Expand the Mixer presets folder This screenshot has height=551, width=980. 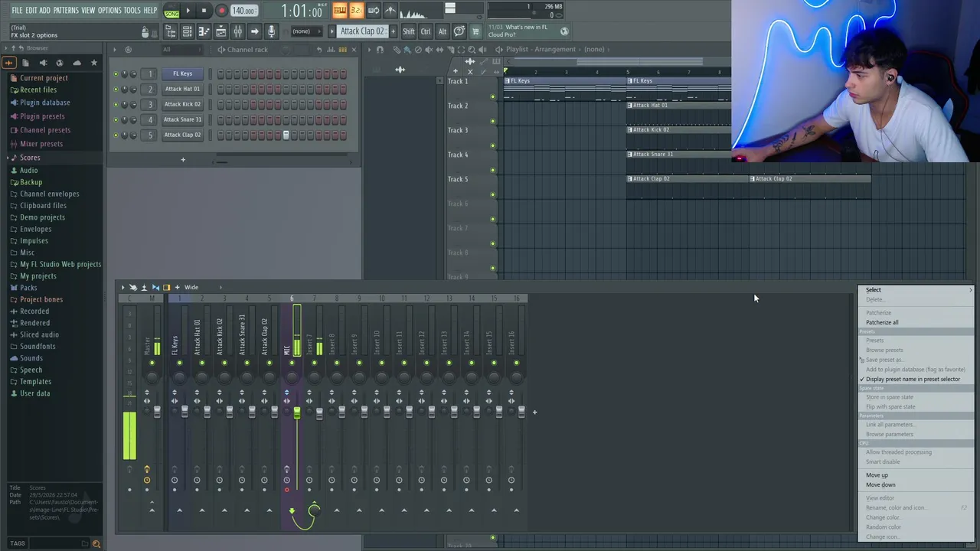pos(41,144)
